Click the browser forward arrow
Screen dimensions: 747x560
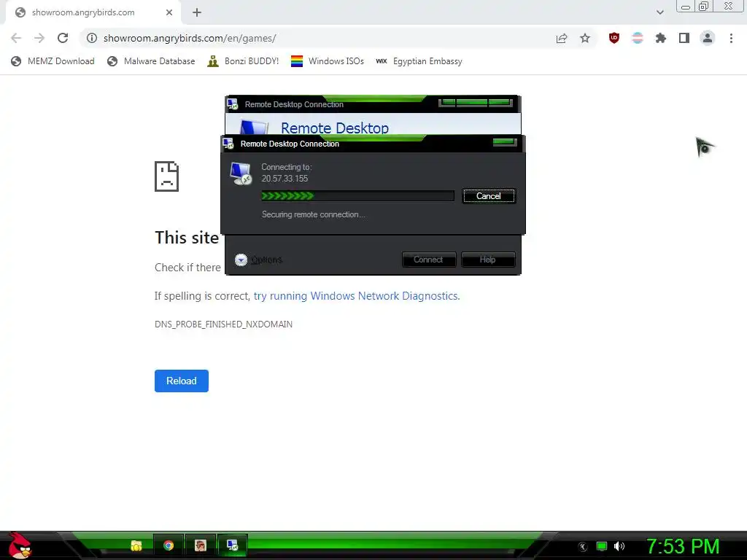pos(39,38)
